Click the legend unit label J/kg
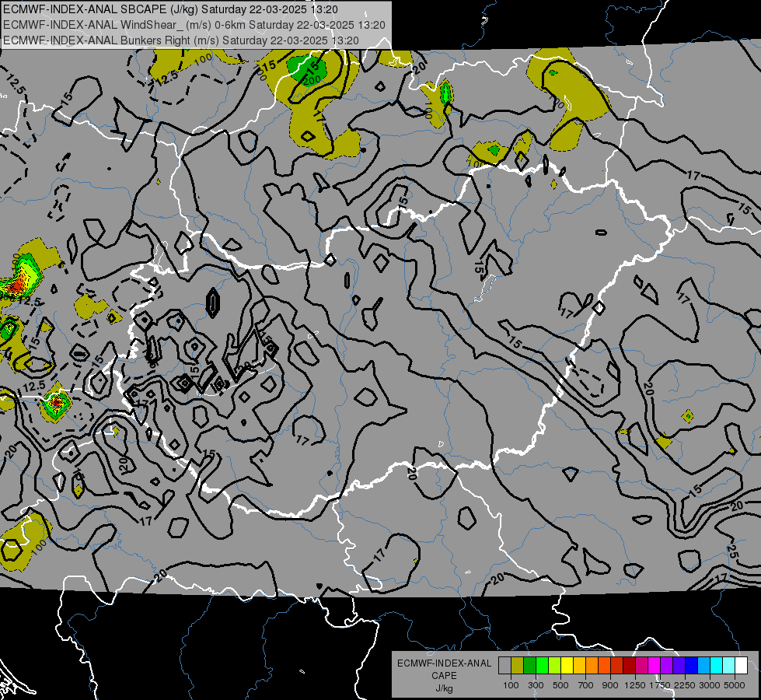761x700 pixels. [x=444, y=688]
